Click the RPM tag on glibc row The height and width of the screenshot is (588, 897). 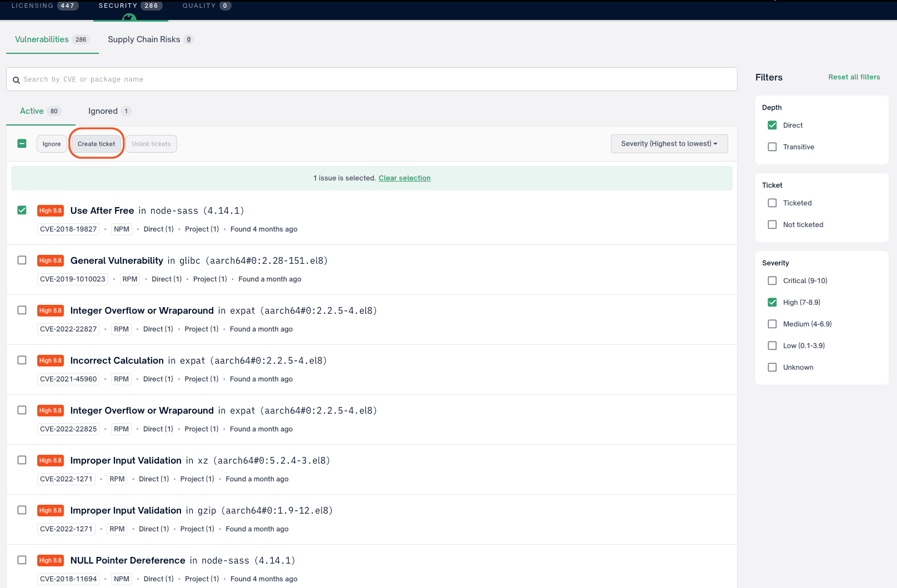(x=130, y=279)
